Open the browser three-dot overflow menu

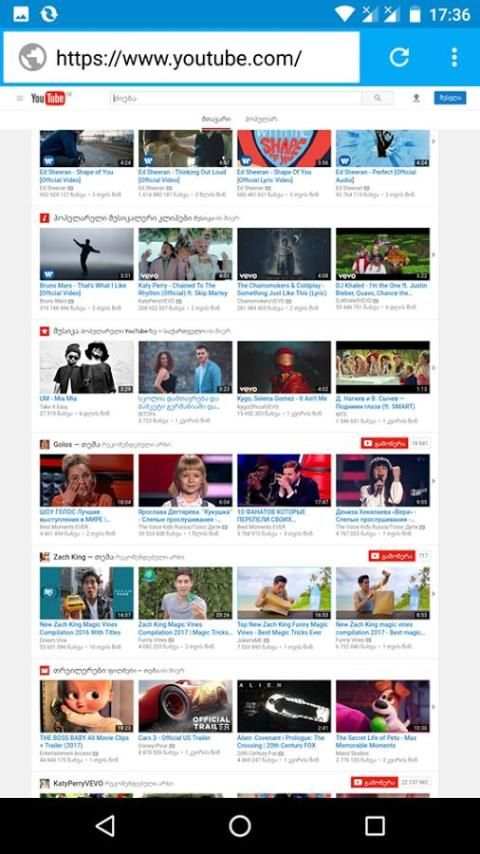(x=454, y=57)
